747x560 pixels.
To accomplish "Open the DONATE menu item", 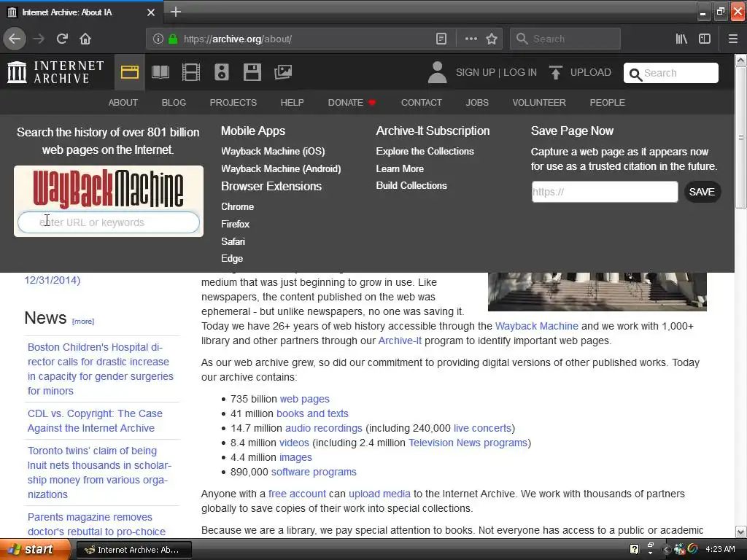I will click(352, 102).
